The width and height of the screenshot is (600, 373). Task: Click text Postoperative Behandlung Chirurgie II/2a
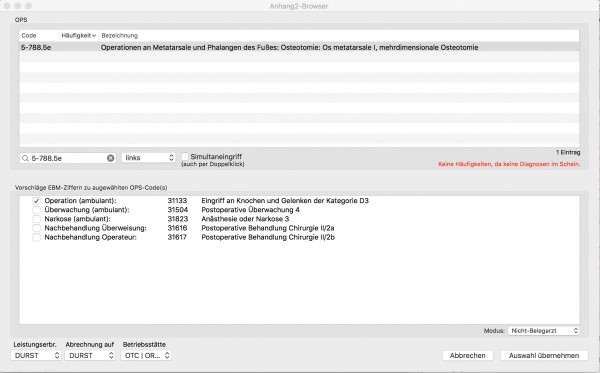coord(268,228)
